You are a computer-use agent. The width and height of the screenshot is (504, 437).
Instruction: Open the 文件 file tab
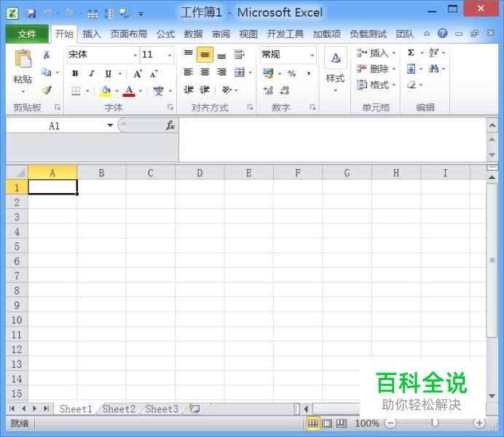(27, 34)
